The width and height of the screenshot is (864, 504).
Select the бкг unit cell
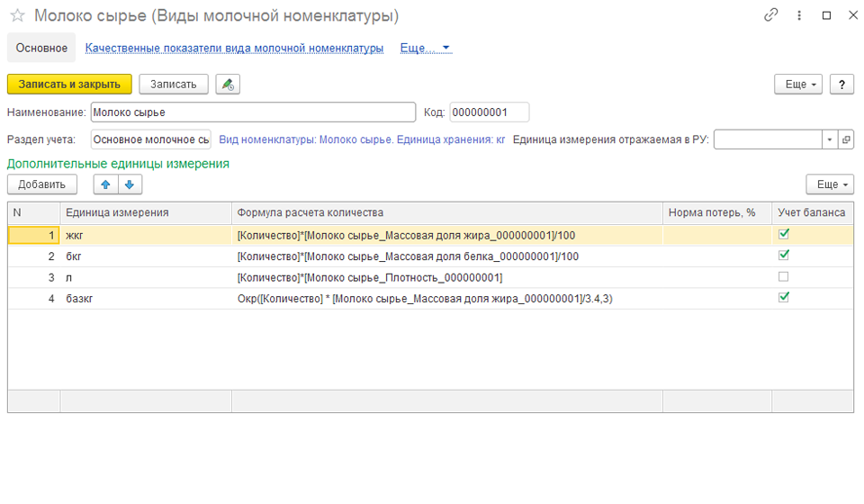(146, 256)
